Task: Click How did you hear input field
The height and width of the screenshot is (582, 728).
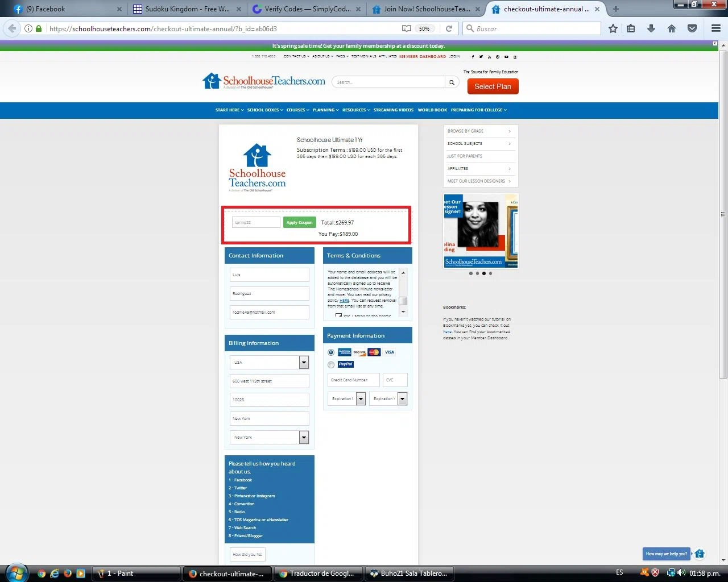Action: [x=247, y=554]
